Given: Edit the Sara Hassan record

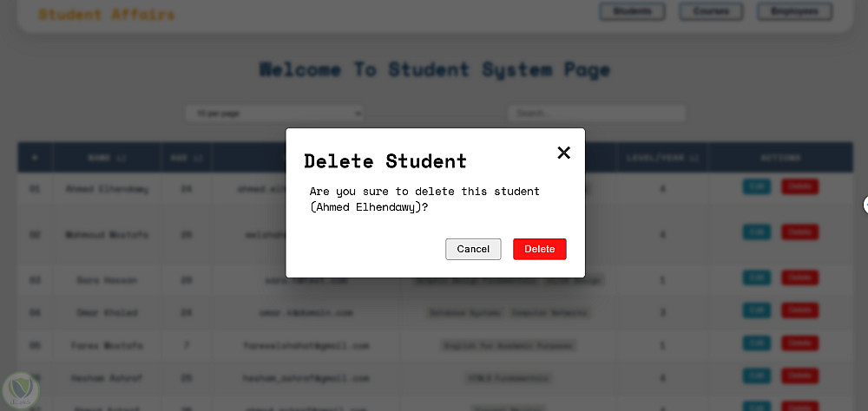Looking at the screenshot, I should pyautogui.click(x=756, y=278).
